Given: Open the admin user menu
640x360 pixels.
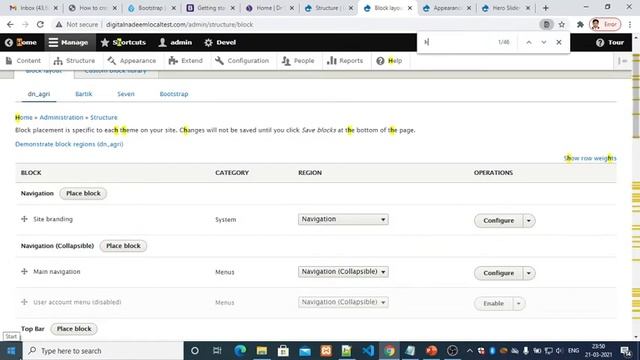Looking at the screenshot, I should 175,42.
